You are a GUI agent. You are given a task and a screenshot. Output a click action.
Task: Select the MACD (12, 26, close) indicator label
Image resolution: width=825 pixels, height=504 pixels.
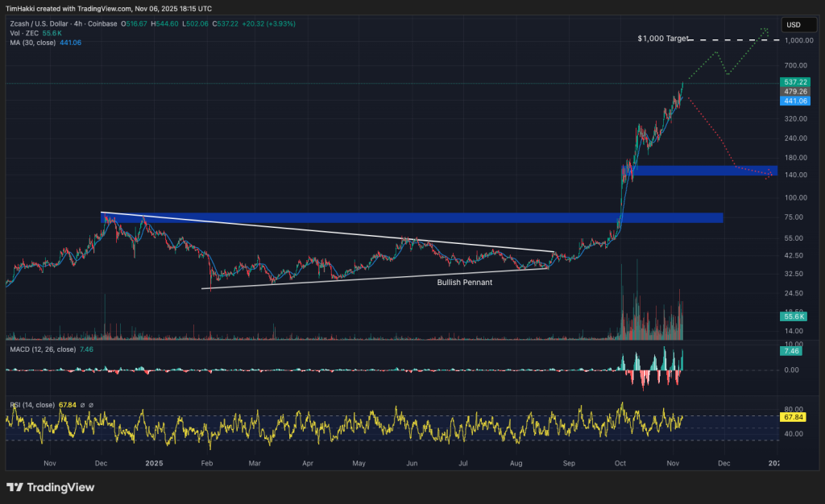pyautogui.click(x=40, y=350)
